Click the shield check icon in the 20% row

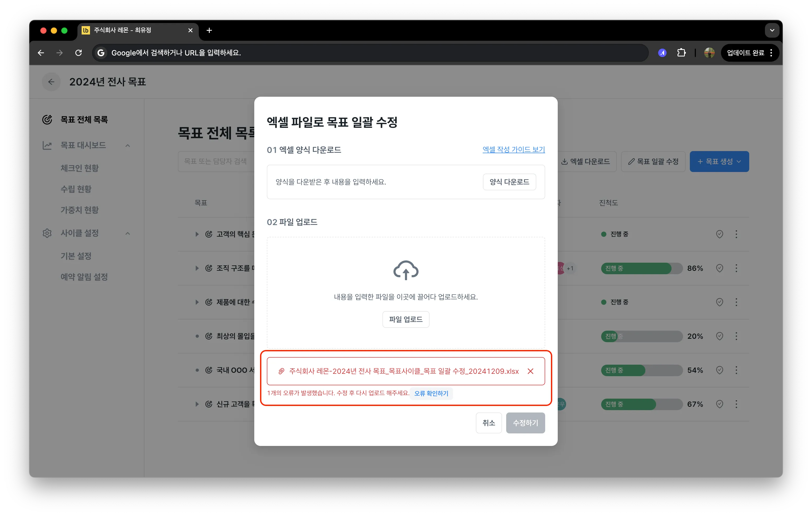719,336
